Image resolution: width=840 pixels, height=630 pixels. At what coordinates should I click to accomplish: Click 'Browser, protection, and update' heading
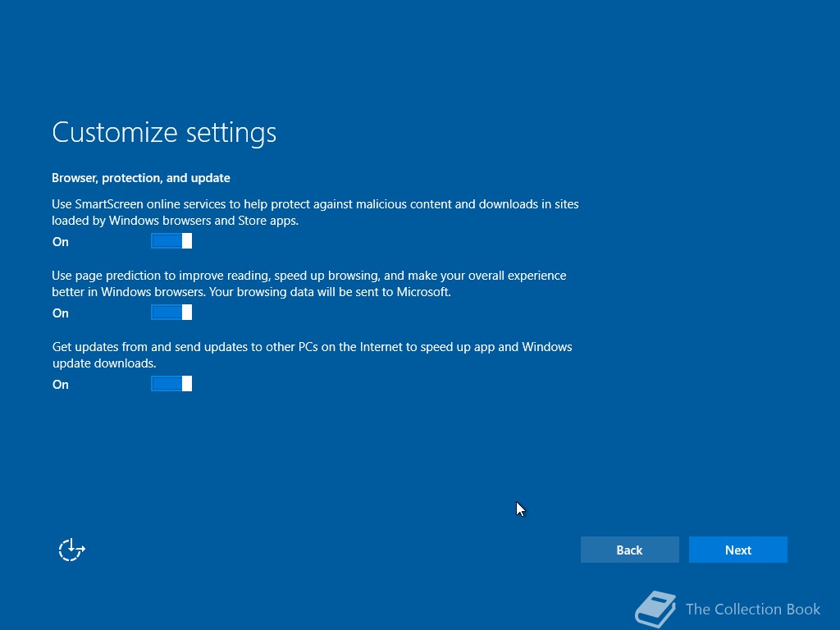coord(141,178)
